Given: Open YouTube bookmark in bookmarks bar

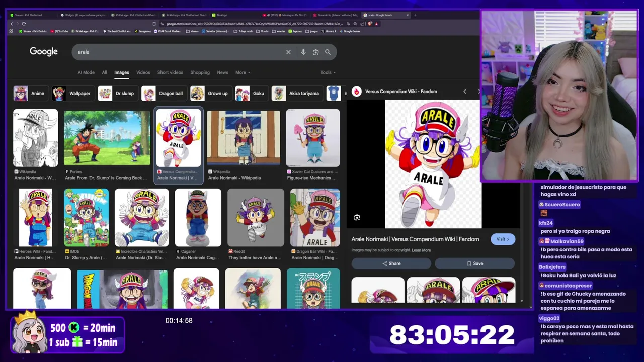Looking at the screenshot, I should (x=59, y=31).
